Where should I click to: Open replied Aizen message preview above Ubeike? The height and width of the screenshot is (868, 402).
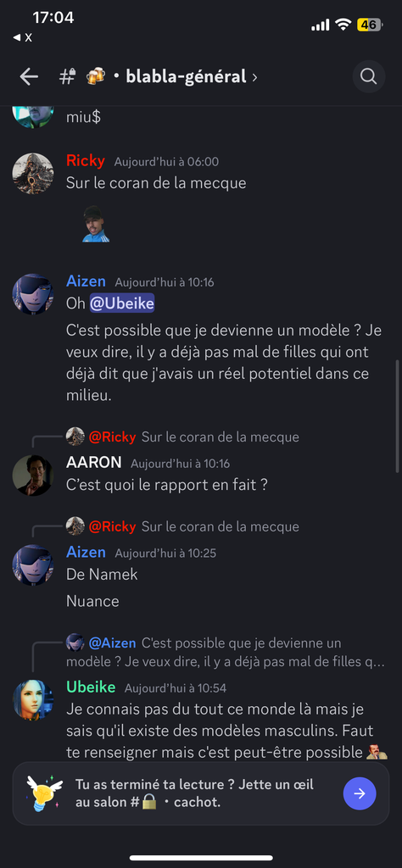[x=226, y=652]
